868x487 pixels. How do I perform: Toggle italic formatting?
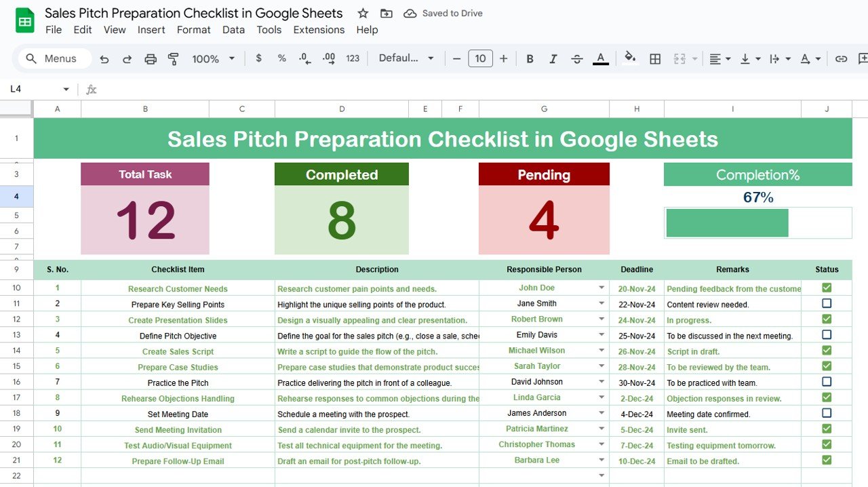tap(553, 59)
